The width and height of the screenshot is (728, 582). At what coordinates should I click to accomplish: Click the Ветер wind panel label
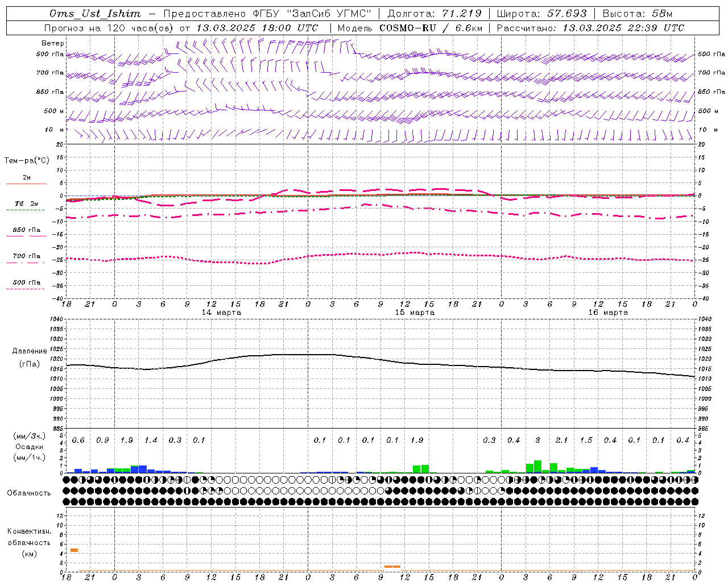coord(53,43)
